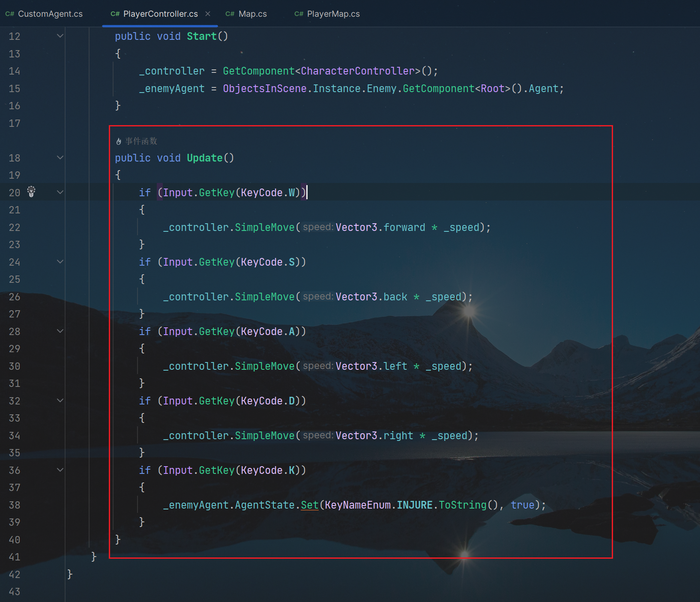Fold the KeyCode.S if block at line 24
Screen dimensions: 700x602
60,262
